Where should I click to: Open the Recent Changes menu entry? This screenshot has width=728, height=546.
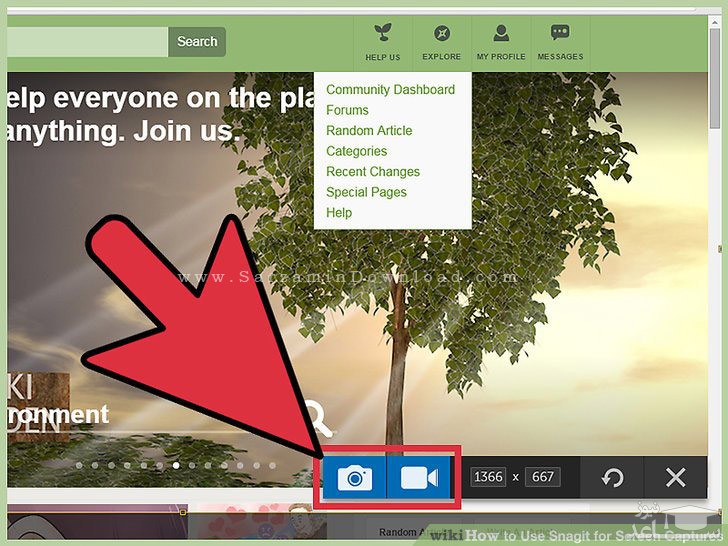(373, 171)
